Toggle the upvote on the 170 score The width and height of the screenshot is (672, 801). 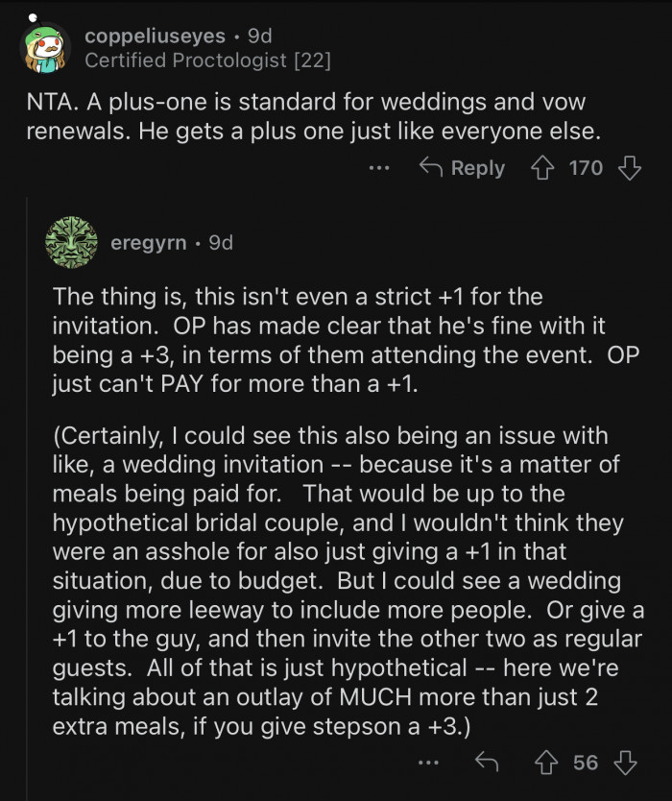pyautogui.click(x=544, y=168)
